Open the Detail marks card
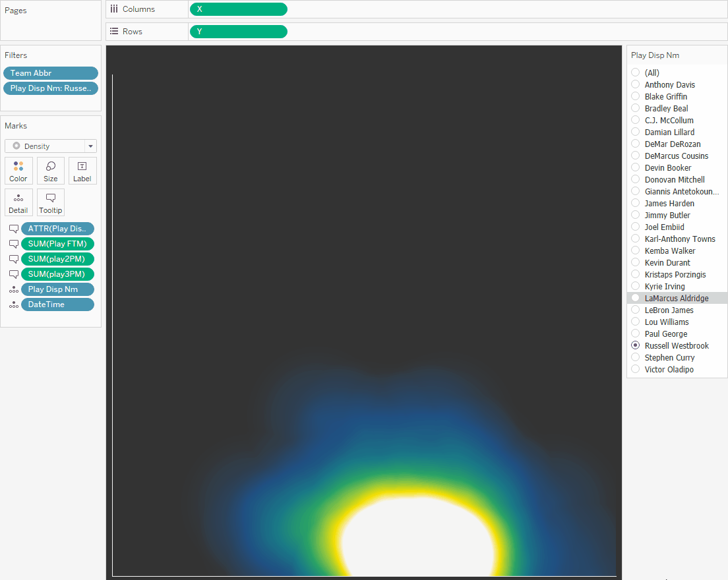728x580 pixels. point(18,202)
